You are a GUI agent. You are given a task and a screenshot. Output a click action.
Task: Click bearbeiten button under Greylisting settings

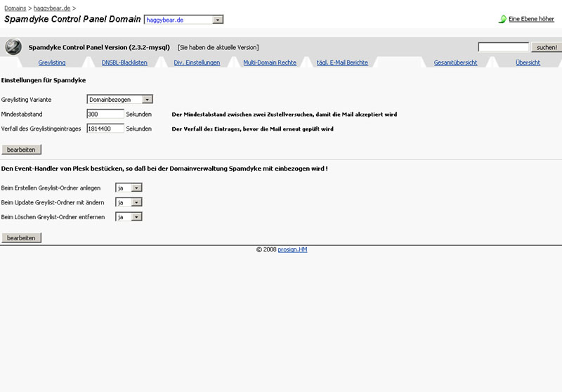point(22,150)
